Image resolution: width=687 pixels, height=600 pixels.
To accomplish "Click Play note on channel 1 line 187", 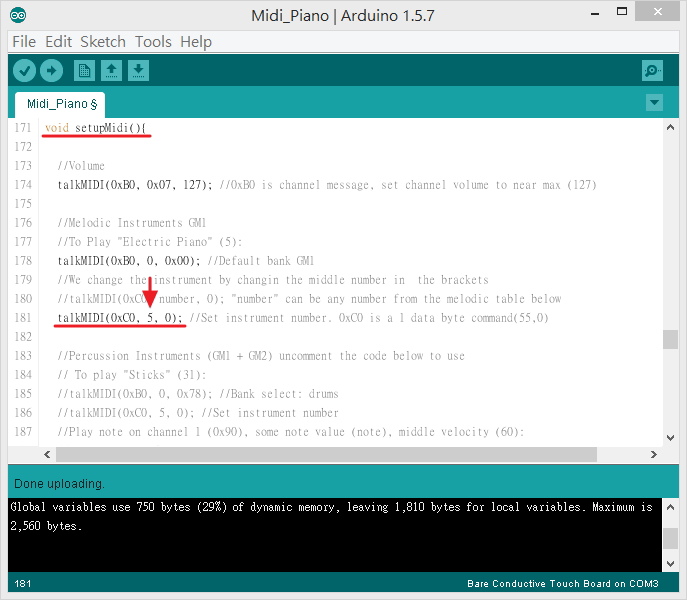I will click(291, 432).
